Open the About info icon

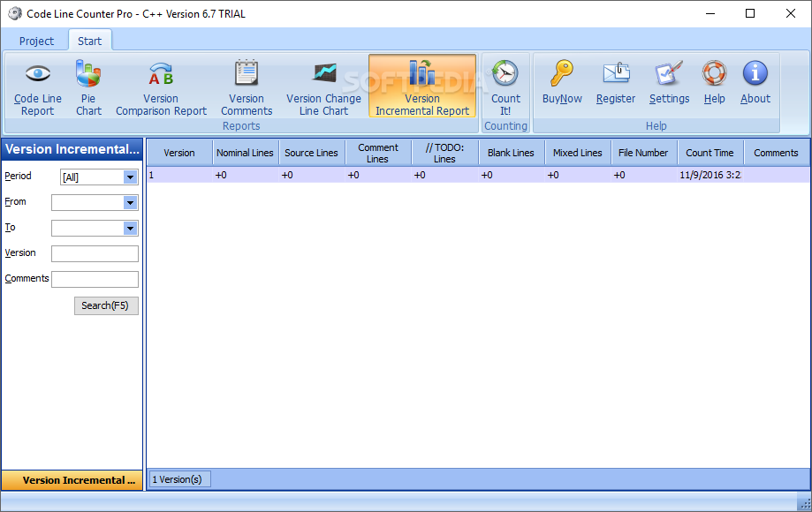(755, 73)
